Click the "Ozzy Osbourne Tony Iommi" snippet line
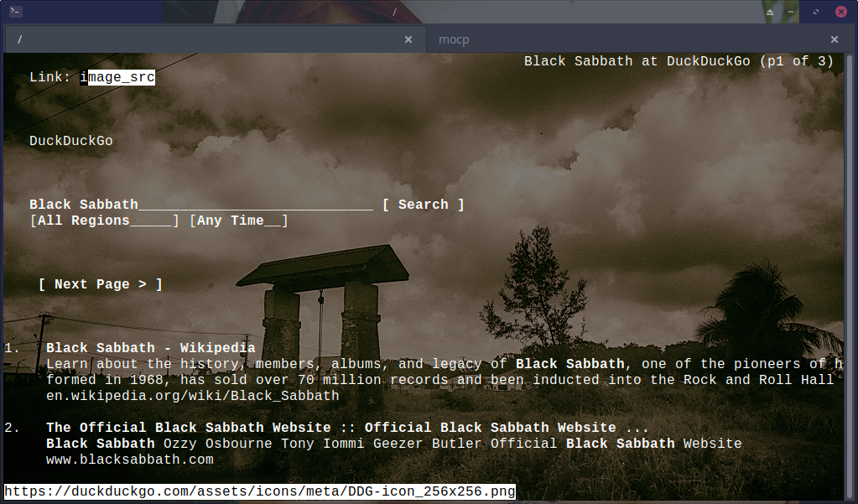The height and width of the screenshot is (504, 858). pyautogui.click(x=394, y=444)
